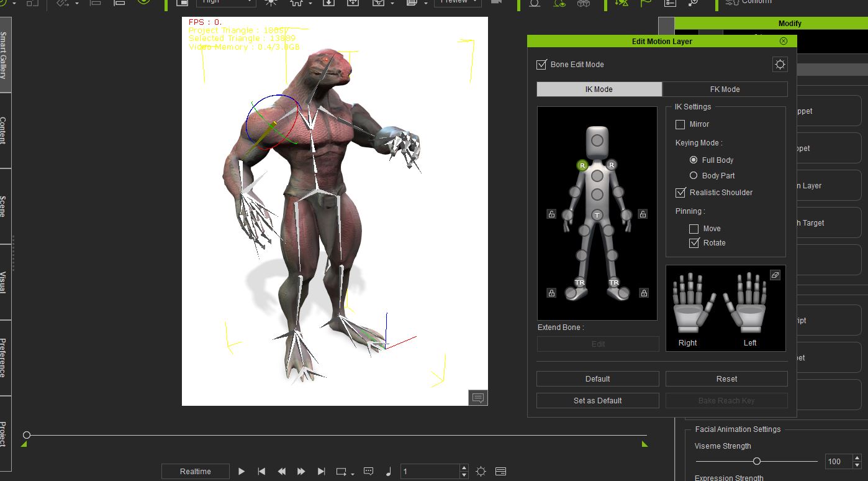Enable the Mirror checkbox
The width and height of the screenshot is (868, 481).
pyautogui.click(x=680, y=124)
